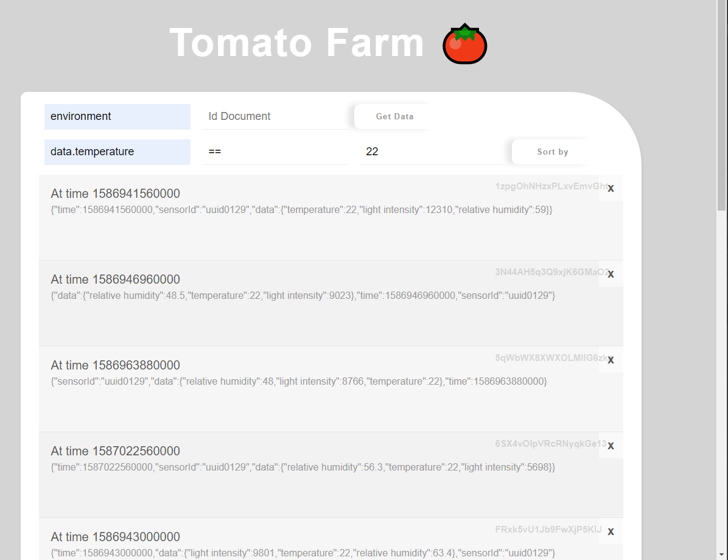Viewport: 728px width, 560px height.
Task: Select document ID FRxk5vU1Jb9FwXjP5KlJ
Action: click(548, 530)
